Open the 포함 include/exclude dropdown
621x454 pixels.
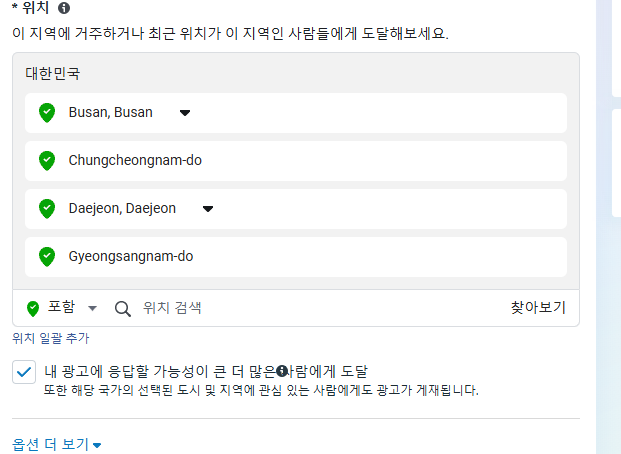(x=92, y=308)
